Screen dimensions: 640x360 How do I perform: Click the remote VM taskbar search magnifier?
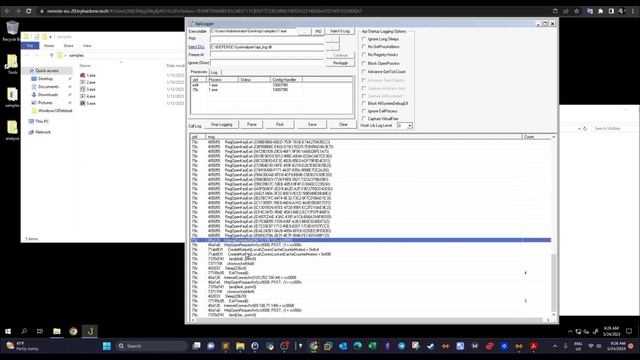point(24,331)
